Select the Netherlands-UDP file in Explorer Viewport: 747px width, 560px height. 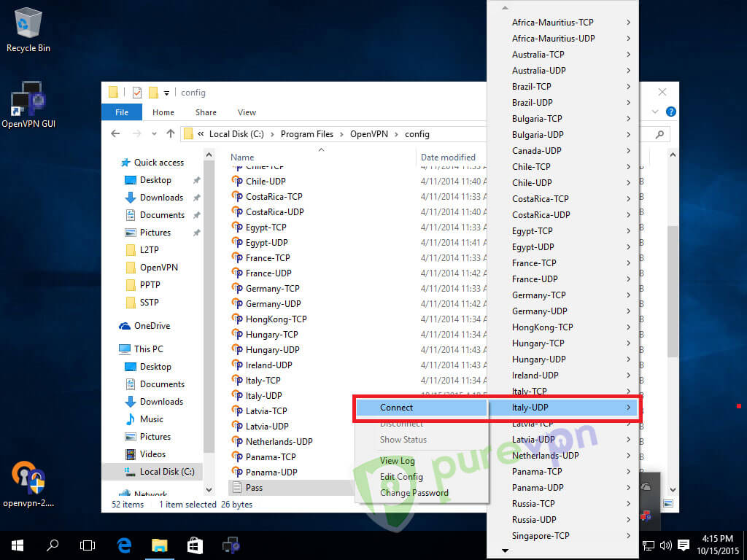tap(272, 441)
